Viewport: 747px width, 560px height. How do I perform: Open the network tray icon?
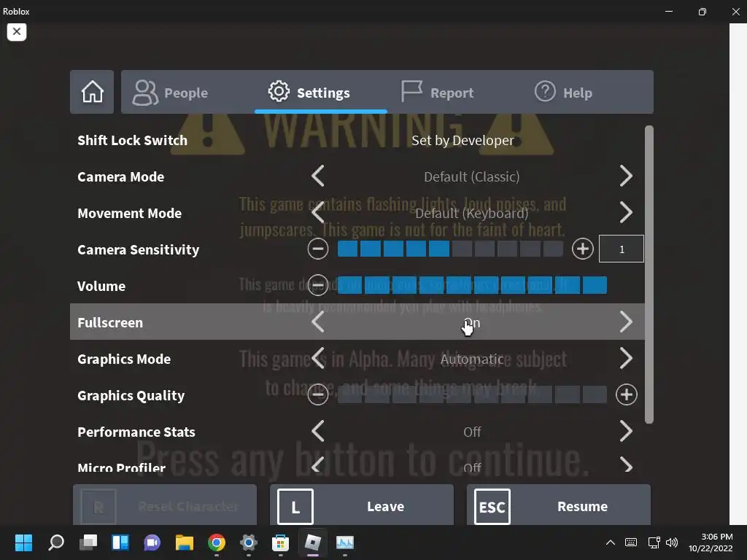(654, 542)
